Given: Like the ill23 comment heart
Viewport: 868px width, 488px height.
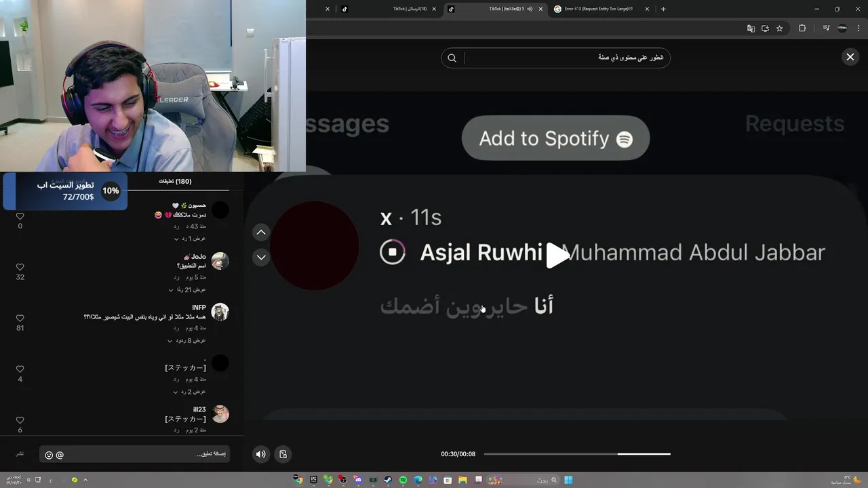Looking at the screenshot, I should click(20, 420).
